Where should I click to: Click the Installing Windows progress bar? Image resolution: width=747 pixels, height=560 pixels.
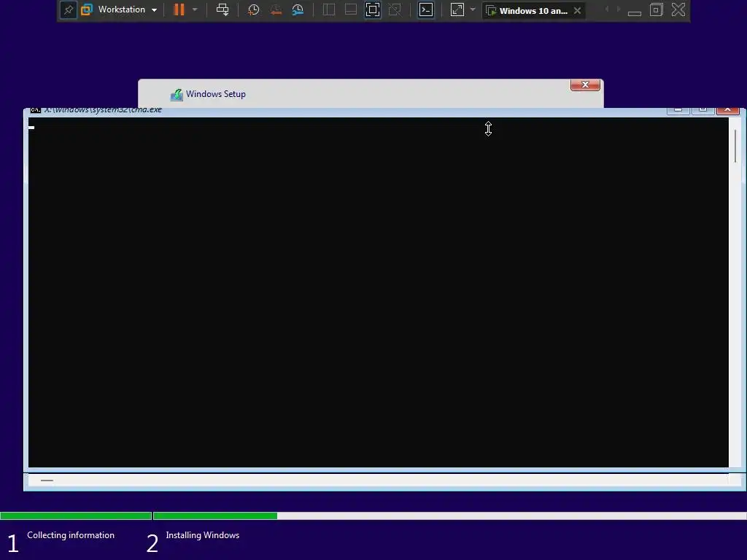[449, 516]
